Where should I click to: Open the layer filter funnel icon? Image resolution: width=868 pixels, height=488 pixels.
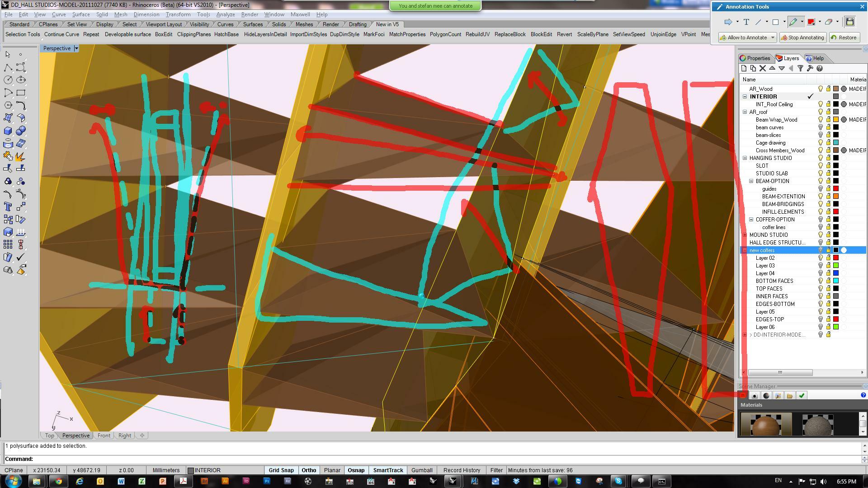click(x=800, y=68)
